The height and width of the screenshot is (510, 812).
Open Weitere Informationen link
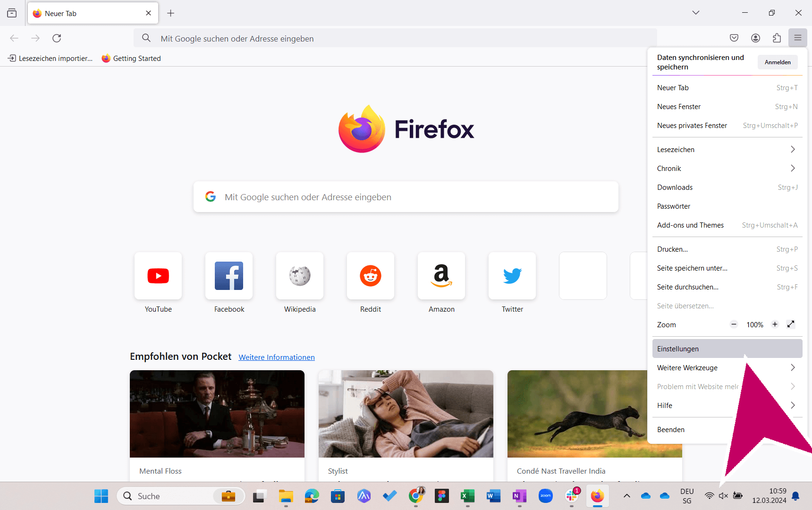[x=277, y=357]
